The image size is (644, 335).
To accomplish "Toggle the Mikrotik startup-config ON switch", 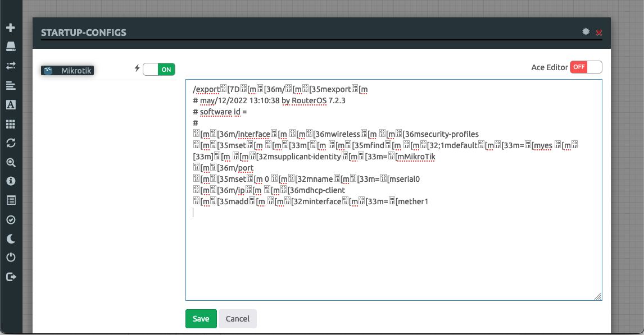I will pyautogui.click(x=159, y=69).
